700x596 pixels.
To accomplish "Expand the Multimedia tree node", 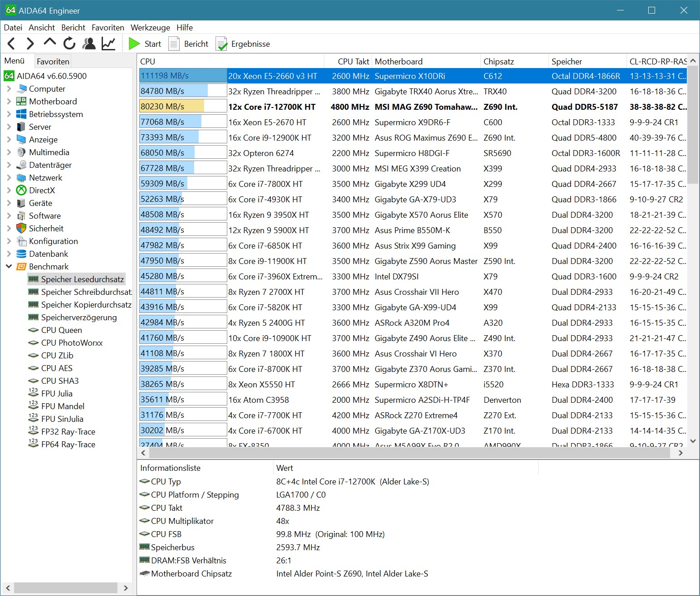I will coord(9,152).
